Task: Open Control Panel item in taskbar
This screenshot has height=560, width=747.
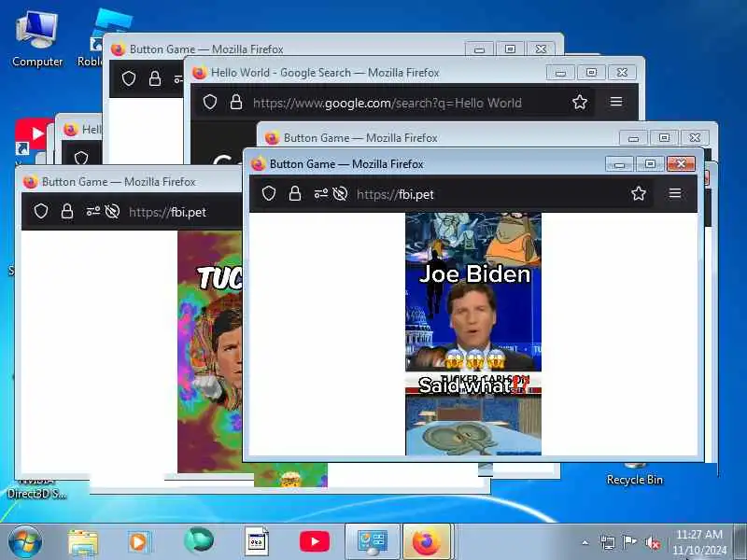Action: pos(373,542)
